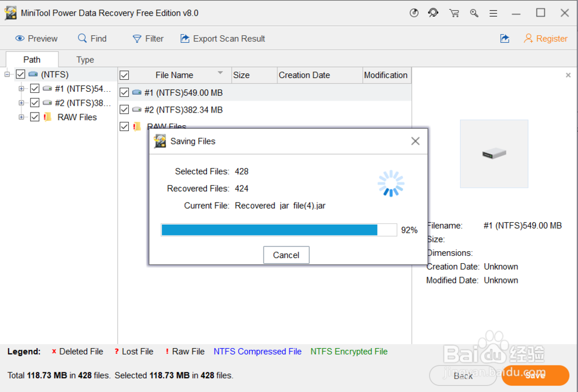Click the (NTFS) root drive icon in the tree

click(x=33, y=74)
